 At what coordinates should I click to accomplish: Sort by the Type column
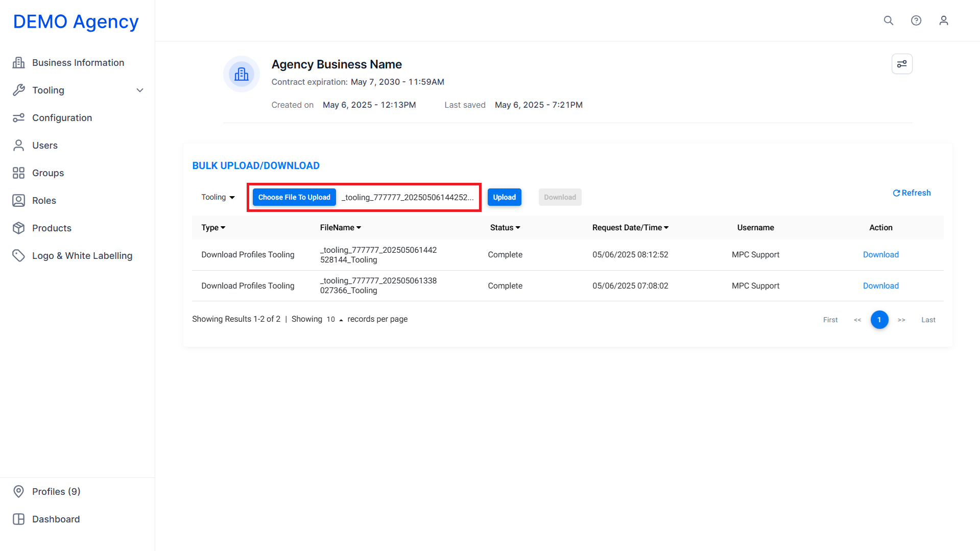pos(213,228)
